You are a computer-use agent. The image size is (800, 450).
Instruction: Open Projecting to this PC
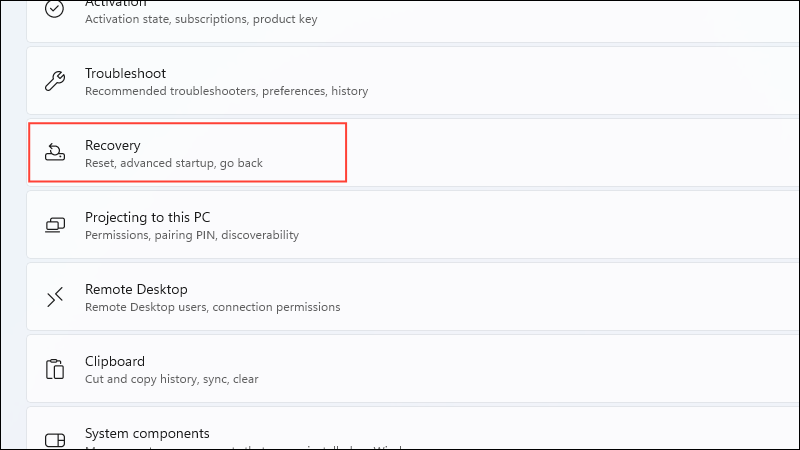click(x=413, y=225)
